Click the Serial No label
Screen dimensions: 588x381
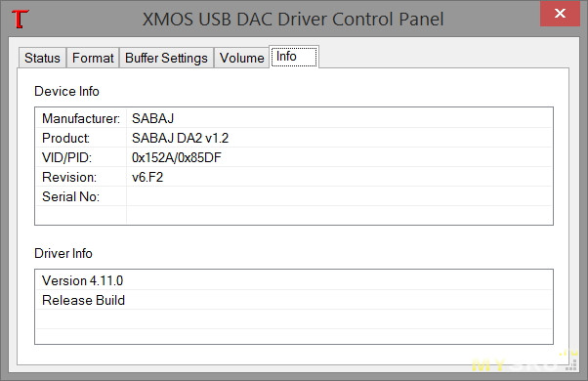71,196
